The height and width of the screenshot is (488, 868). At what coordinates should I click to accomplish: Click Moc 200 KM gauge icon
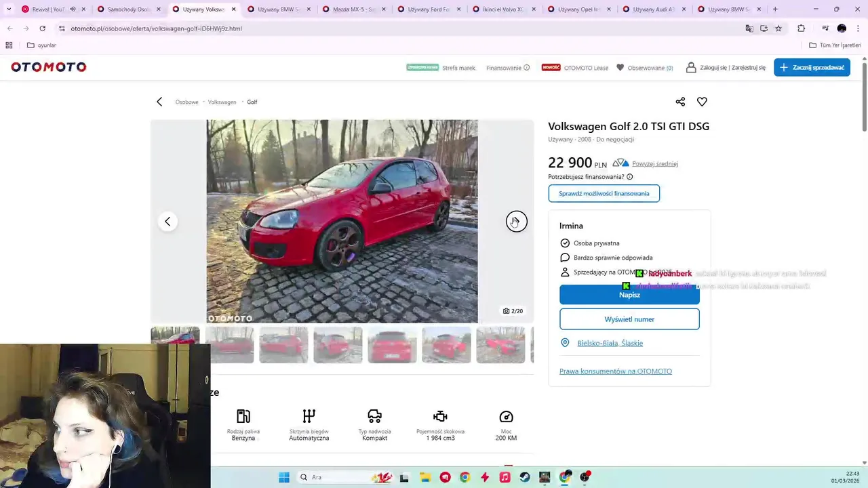(506, 416)
